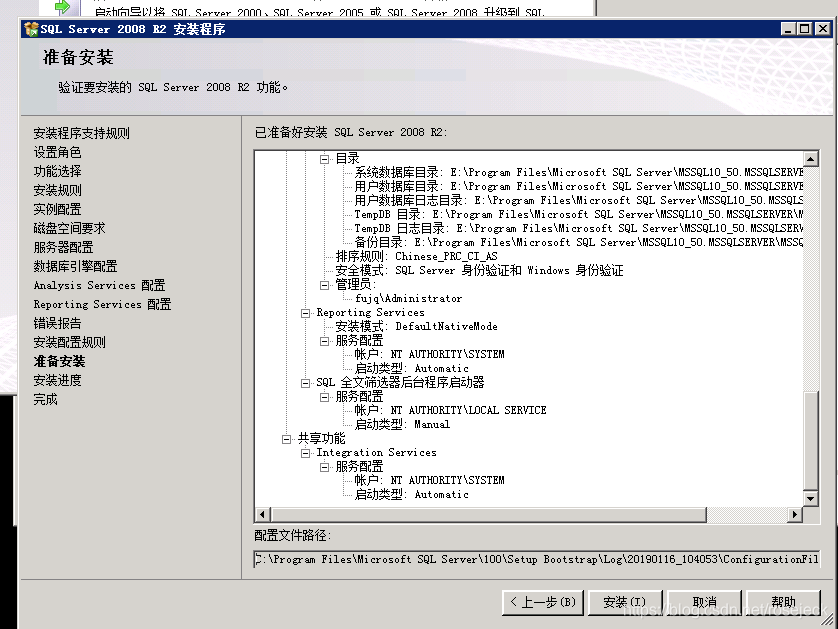The image size is (838, 629).
Task: Select the Reporting Services 配置 step
Action: coord(103,304)
